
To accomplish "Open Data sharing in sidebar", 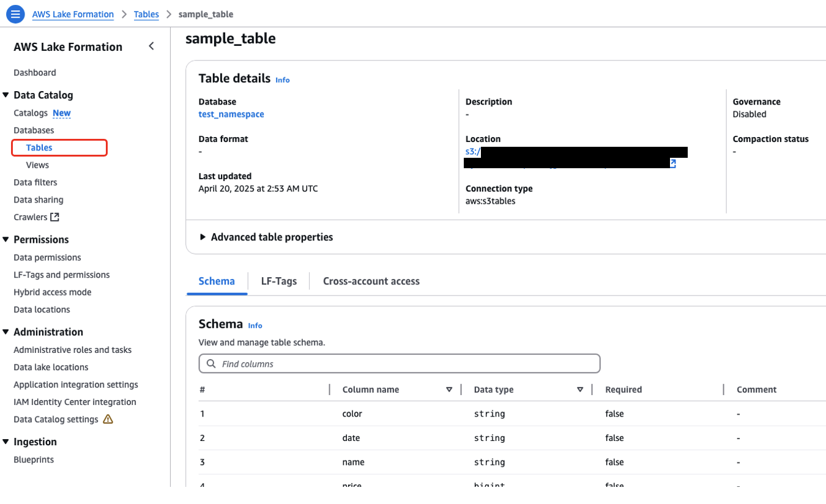I will pyautogui.click(x=39, y=200).
